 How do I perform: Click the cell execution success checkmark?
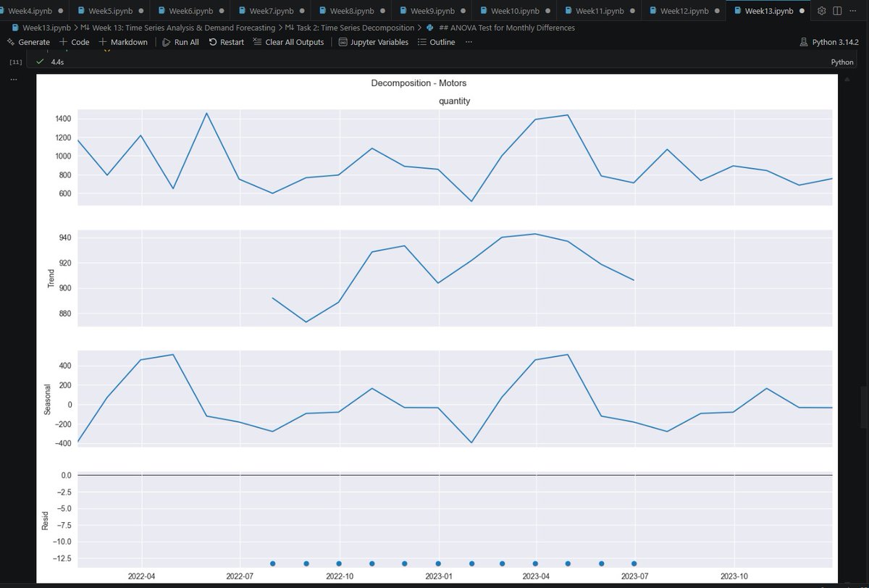pyautogui.click(x=39, y=62)
